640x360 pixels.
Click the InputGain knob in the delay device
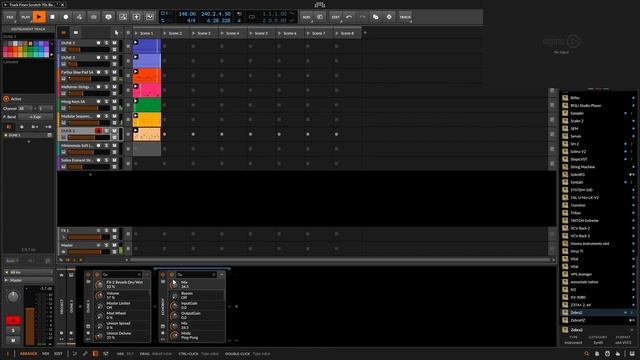[x=174, y=305]
